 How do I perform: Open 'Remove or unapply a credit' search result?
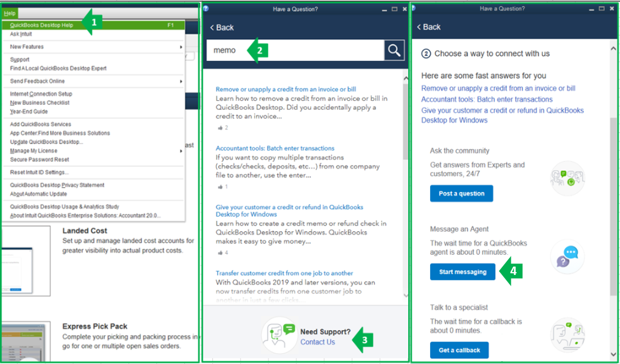point(286,90)
